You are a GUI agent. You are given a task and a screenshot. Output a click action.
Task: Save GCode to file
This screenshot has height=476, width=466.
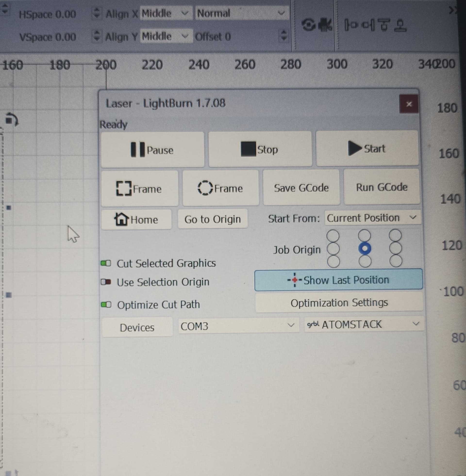tap(301, 187)
